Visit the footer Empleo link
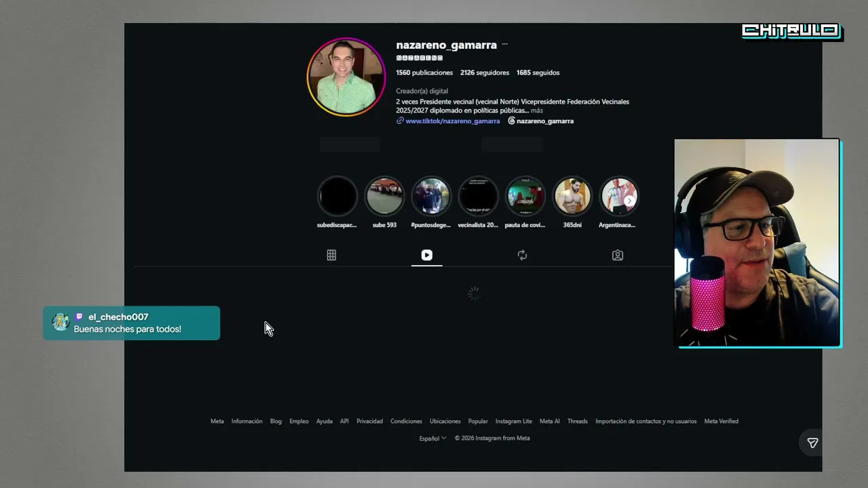 click(299, 421)
